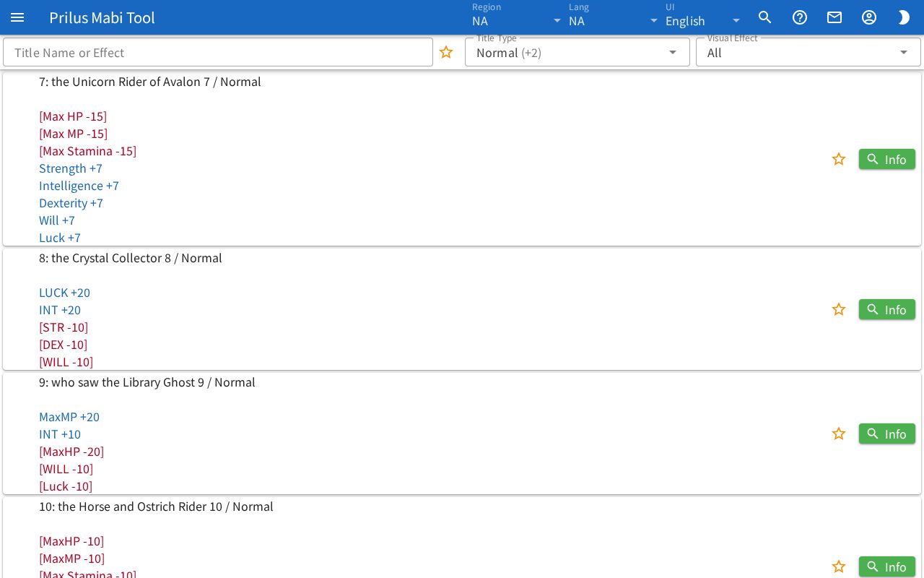Open the UI language dropdown
The height and width of the screenshot is (578, 924).
click(703, 17)
